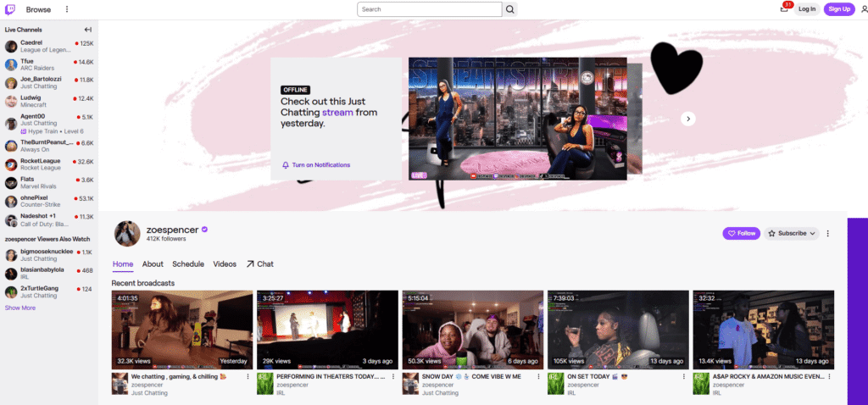Click Hype Train Level 6 under Agent00
This screenshot has height=405, width=868.
pyautogui.click(x=52, y=131)
